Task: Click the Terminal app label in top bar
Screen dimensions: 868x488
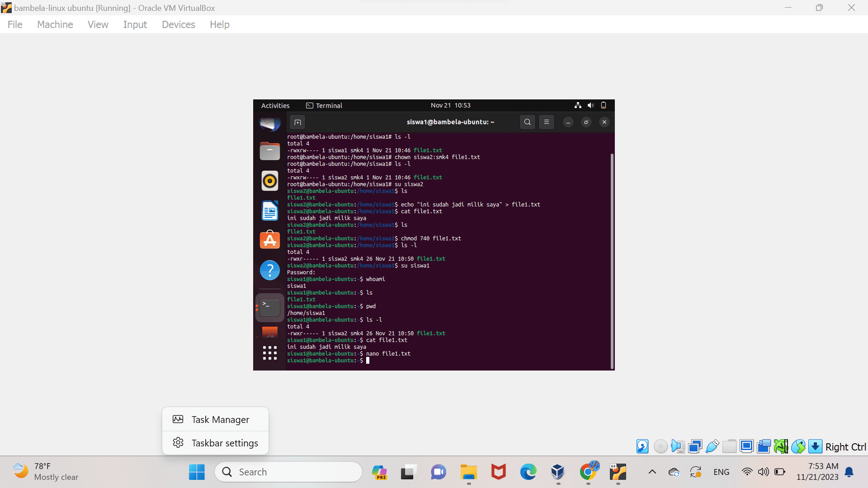Action: pyautogui.click(x=324, y=105)
